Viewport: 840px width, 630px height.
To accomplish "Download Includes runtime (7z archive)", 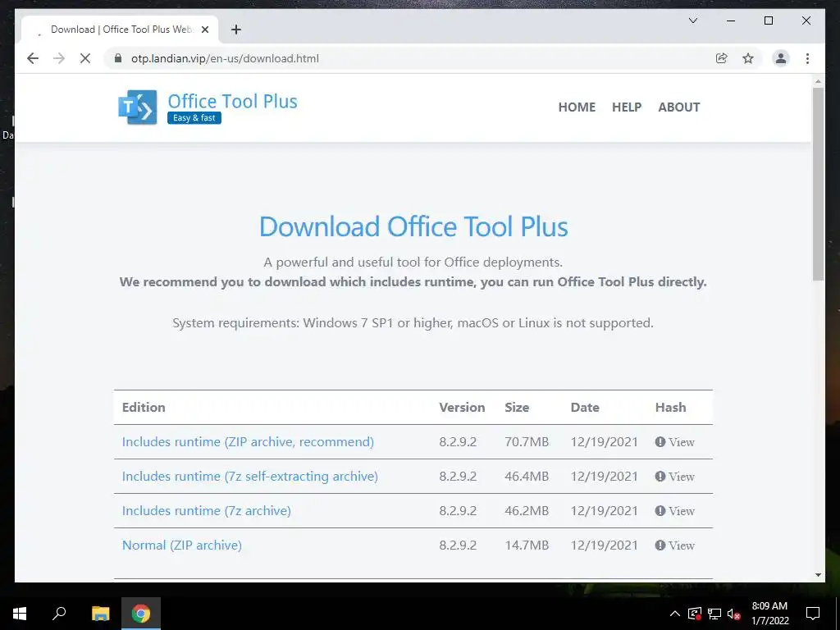I will (206, 510).
